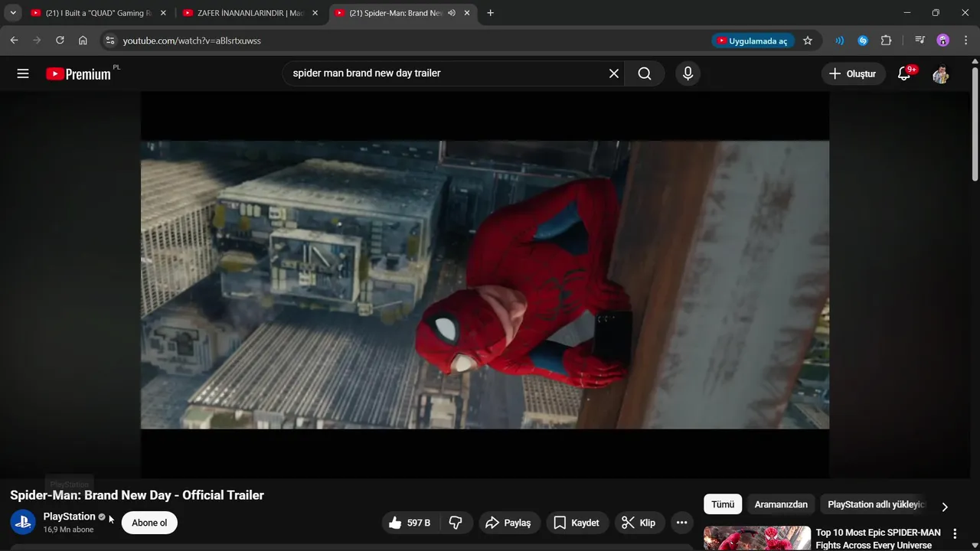Select the Aramanızdan filter chip
This screenshot has height=551, width=980.
[781, 504]
